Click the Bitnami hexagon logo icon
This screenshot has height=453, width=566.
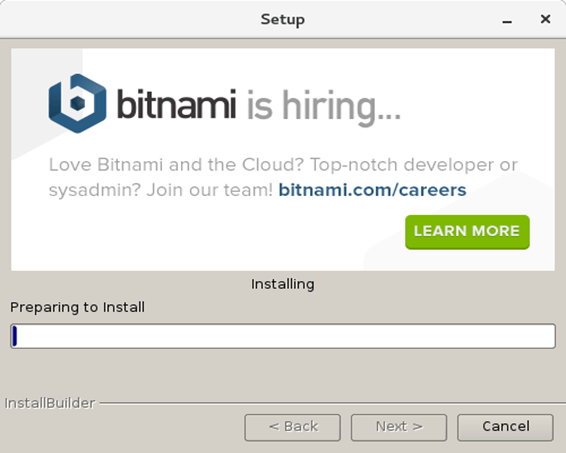77,104
